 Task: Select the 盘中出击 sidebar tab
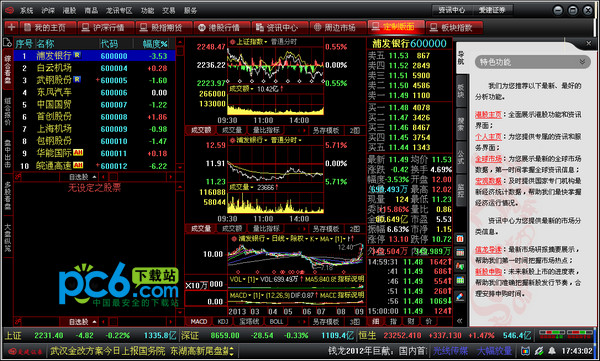point(8,153)
